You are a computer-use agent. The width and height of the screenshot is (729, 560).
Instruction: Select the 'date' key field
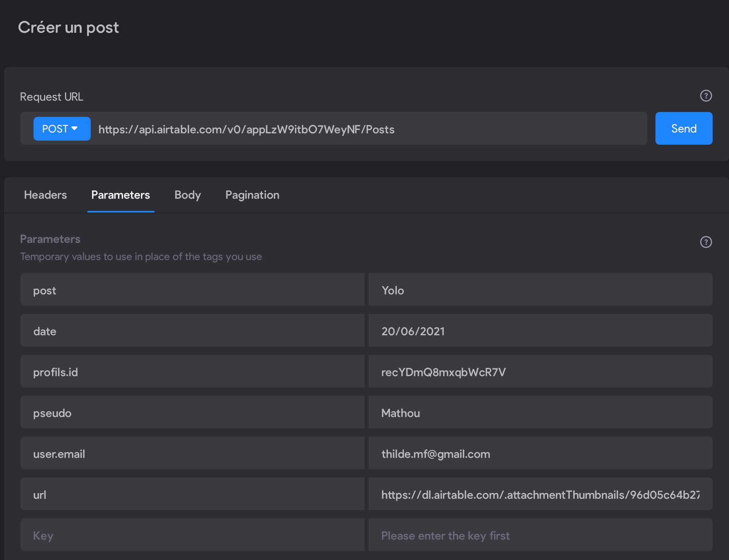(192, 331)
